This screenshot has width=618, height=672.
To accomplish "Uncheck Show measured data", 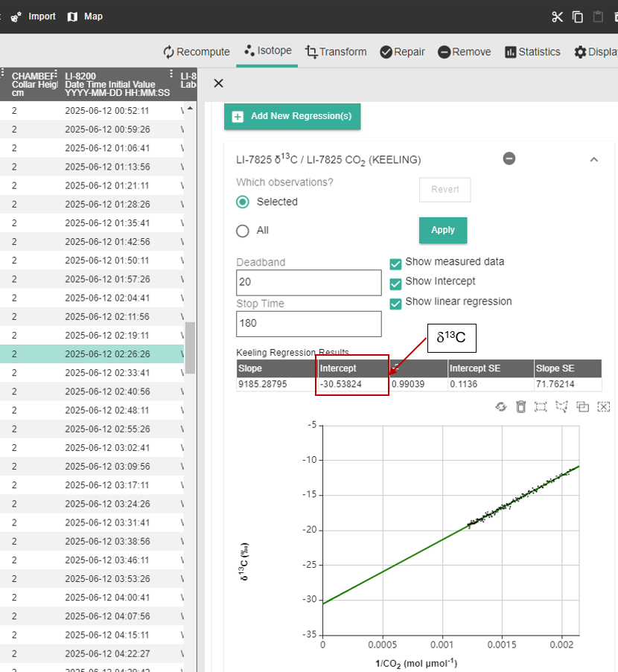I will pos(395,263).
